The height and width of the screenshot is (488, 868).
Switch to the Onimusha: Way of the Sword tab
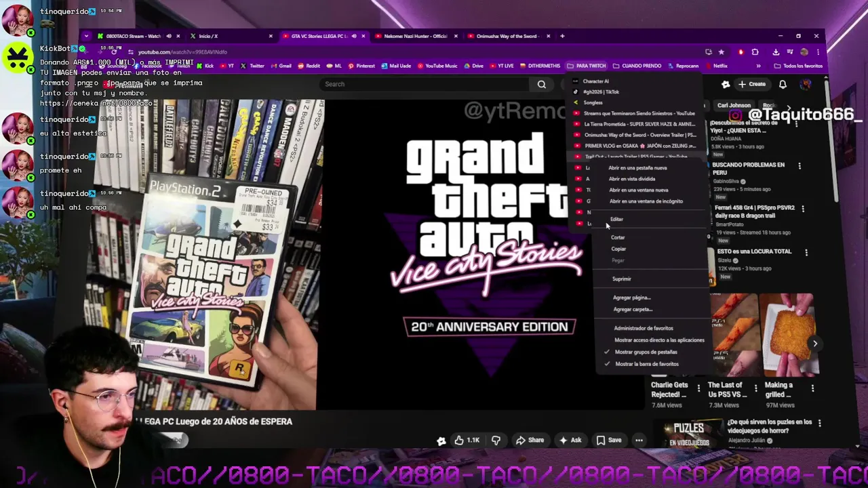[507, 36]
